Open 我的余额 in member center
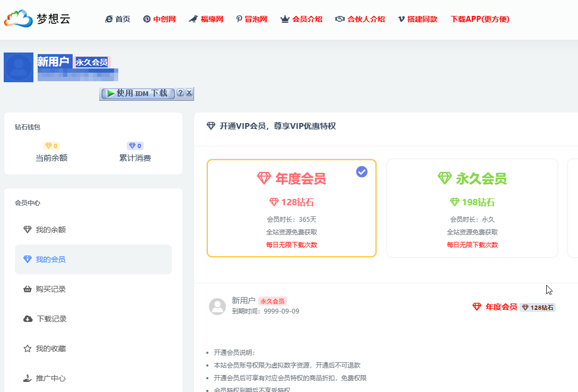 [93, 230]
